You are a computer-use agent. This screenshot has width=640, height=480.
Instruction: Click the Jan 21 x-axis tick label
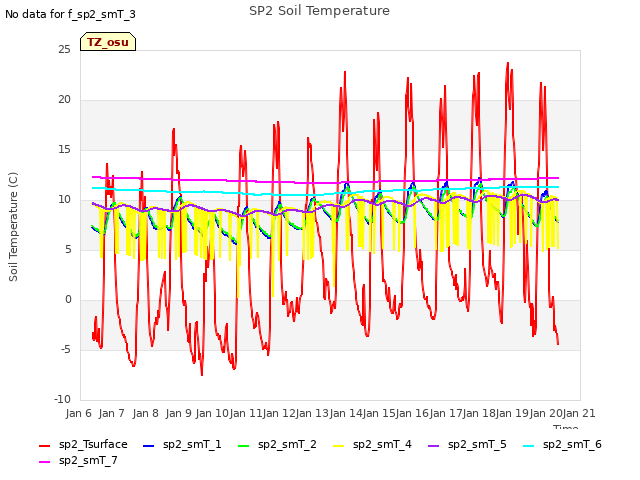pos(579,413)
